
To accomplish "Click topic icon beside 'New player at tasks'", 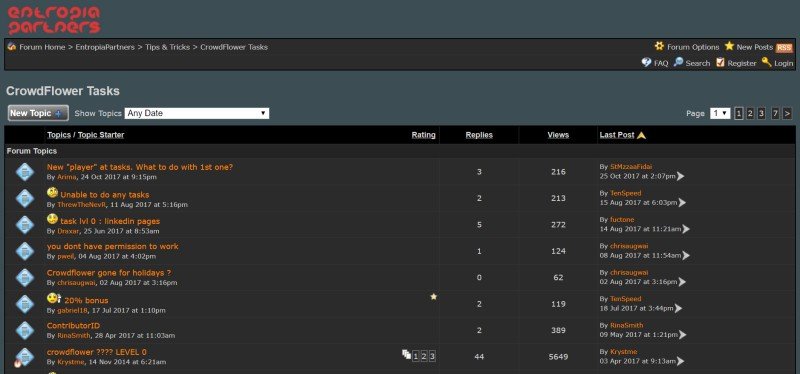I will (x=24, y=171).
